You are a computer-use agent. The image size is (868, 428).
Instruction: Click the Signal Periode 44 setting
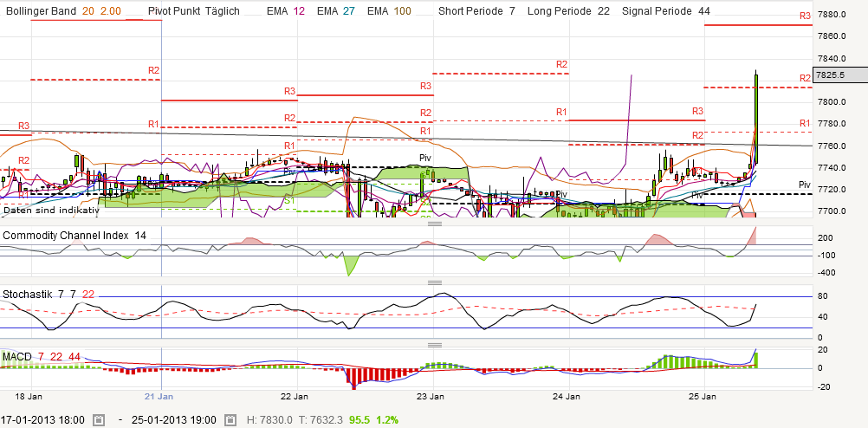(666, 11)
